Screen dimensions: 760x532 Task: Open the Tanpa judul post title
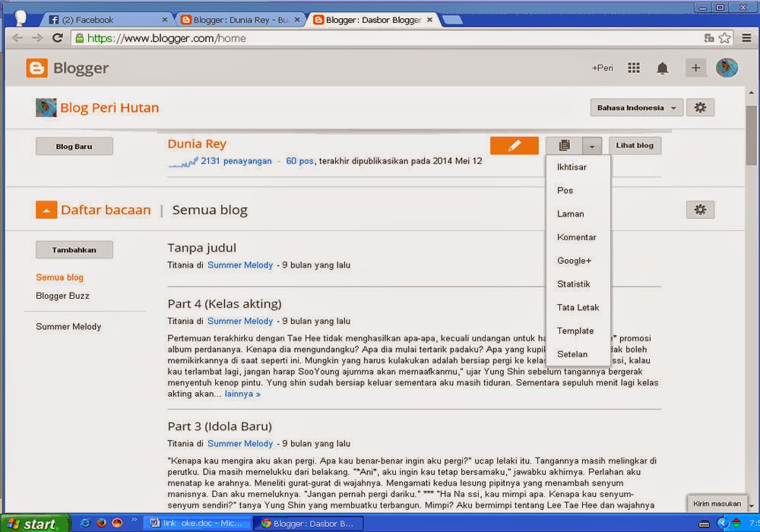[201, 248]
